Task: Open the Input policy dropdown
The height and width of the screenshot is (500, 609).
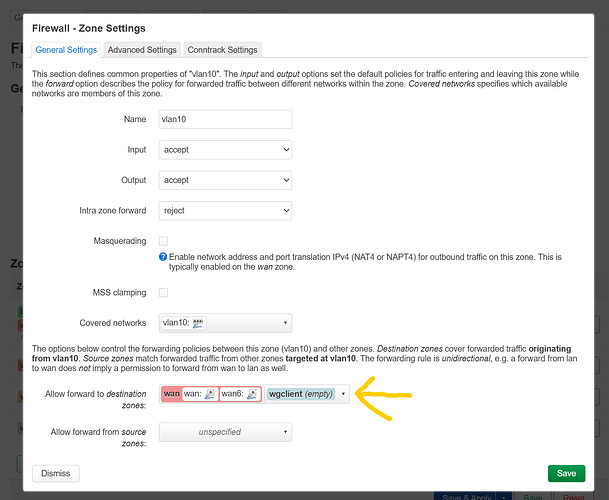Action: click(x=225, y=150)
